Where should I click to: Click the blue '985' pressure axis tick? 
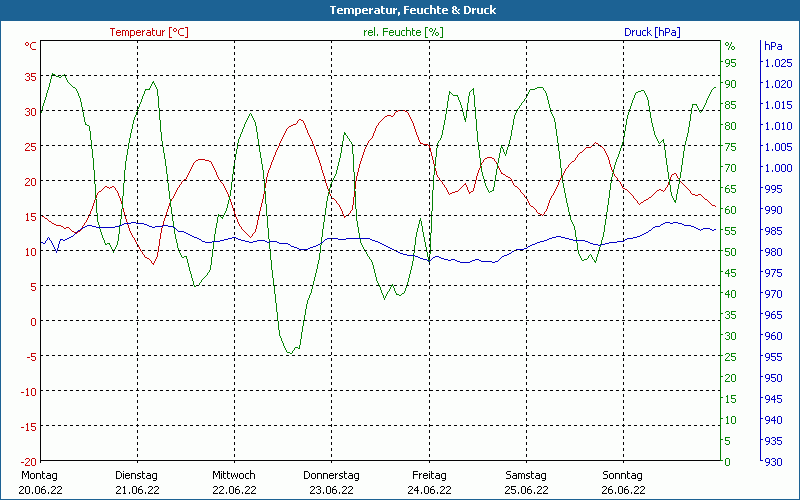[773, 231]
